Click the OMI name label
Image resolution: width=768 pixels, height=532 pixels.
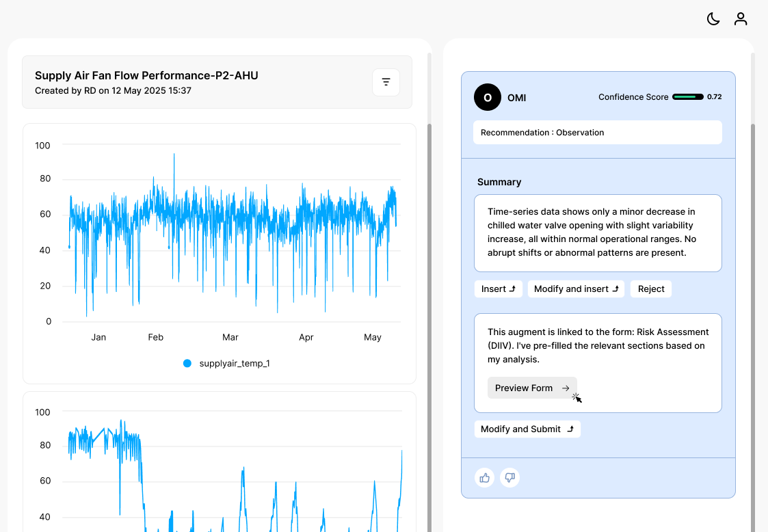[x=517, y=98]
